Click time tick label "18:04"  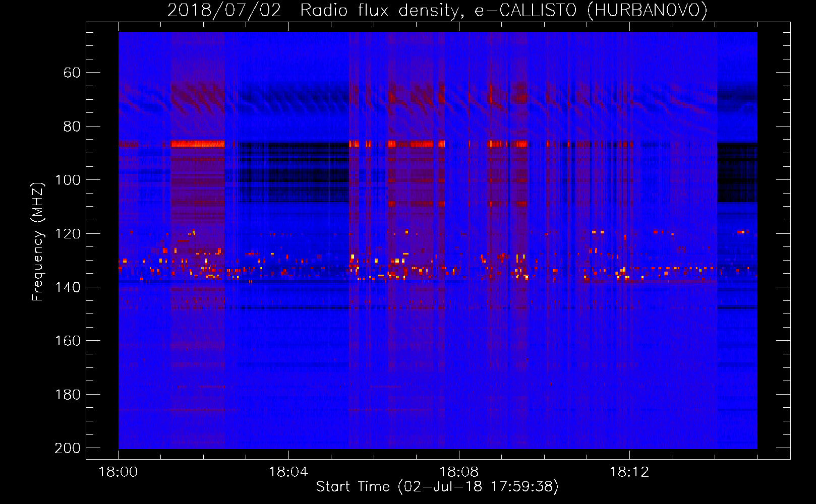click(288, 472)
